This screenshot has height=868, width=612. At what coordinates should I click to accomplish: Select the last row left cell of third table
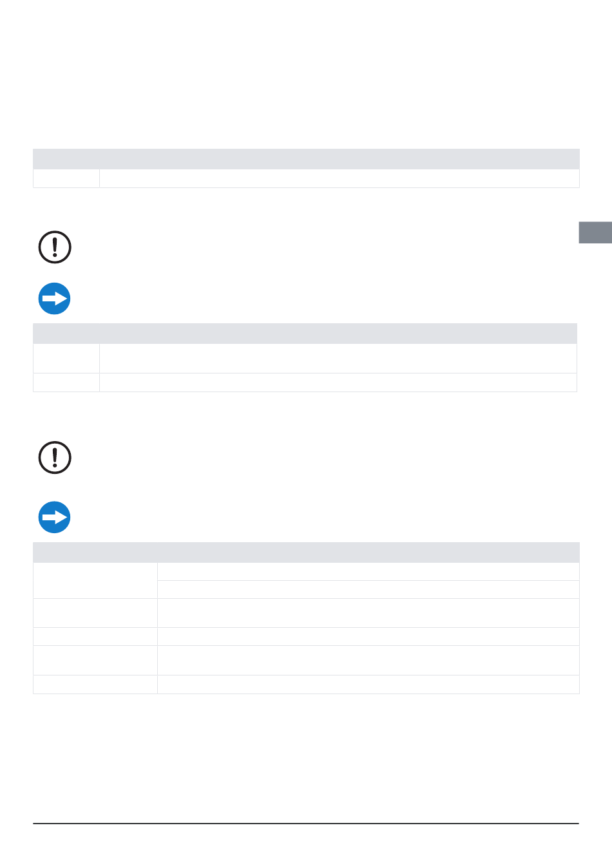pyautogui.click(x=95, y=684)
